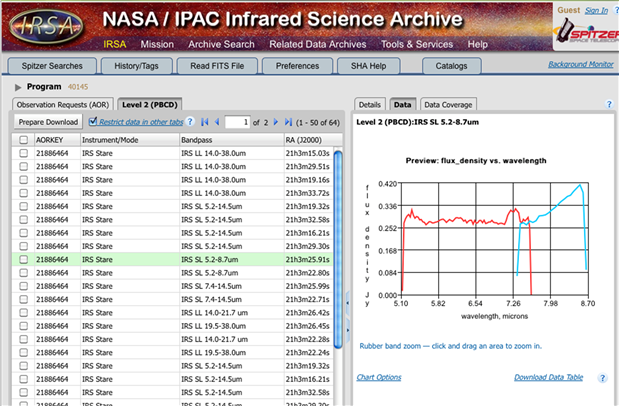
Task: Click the Spitzer Searches button
Action: [52, 66]
